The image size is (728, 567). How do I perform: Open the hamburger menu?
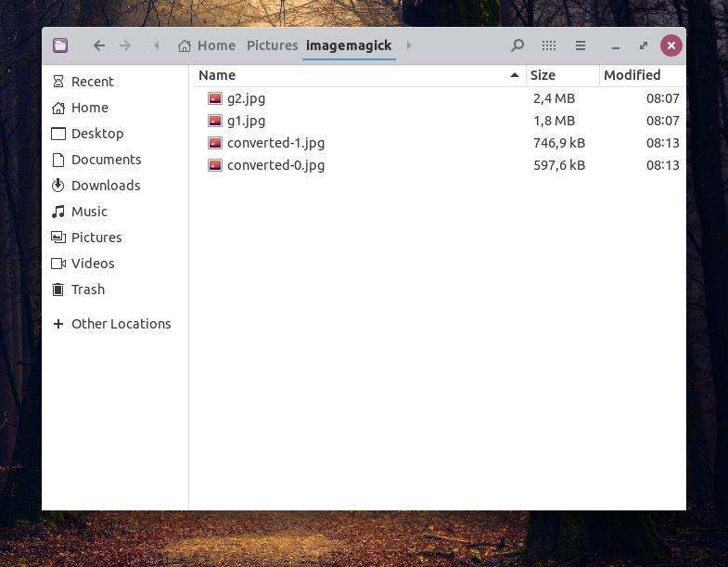pyautogui.click(x=581, y=45)
